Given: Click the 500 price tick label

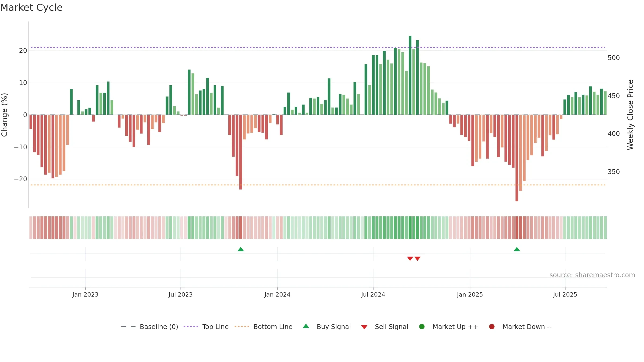Looking at the screenshot, I should pos(614,58).
